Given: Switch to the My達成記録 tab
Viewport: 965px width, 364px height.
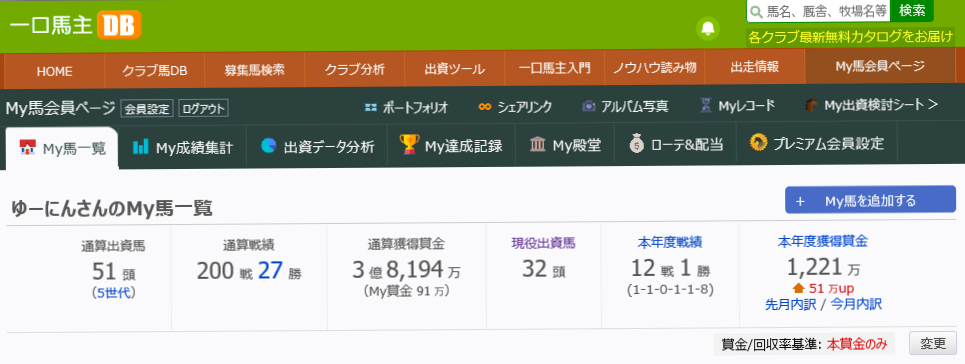Looking at the screenshot, I should [x=451, y=146].
